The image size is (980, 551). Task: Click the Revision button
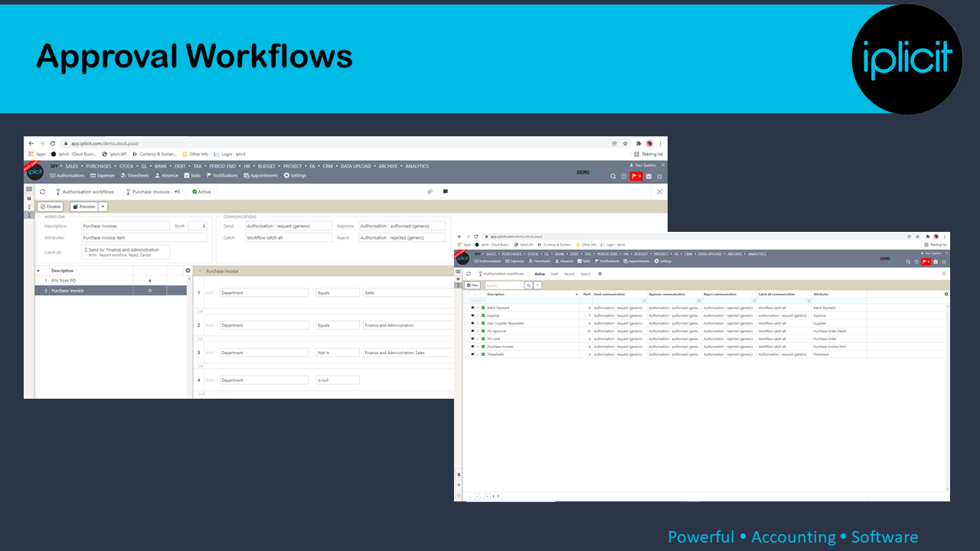tap(84, 207)
